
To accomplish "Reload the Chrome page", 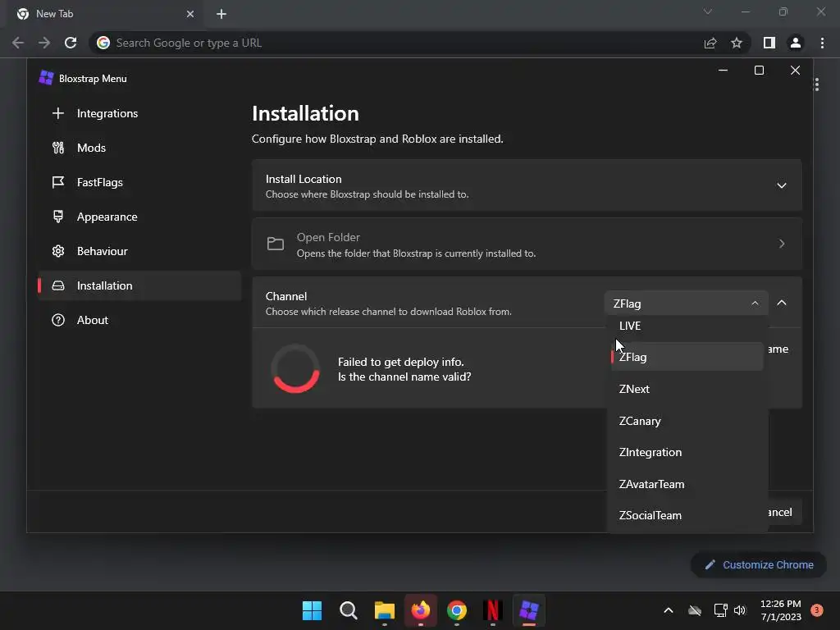I will point(71,43).
